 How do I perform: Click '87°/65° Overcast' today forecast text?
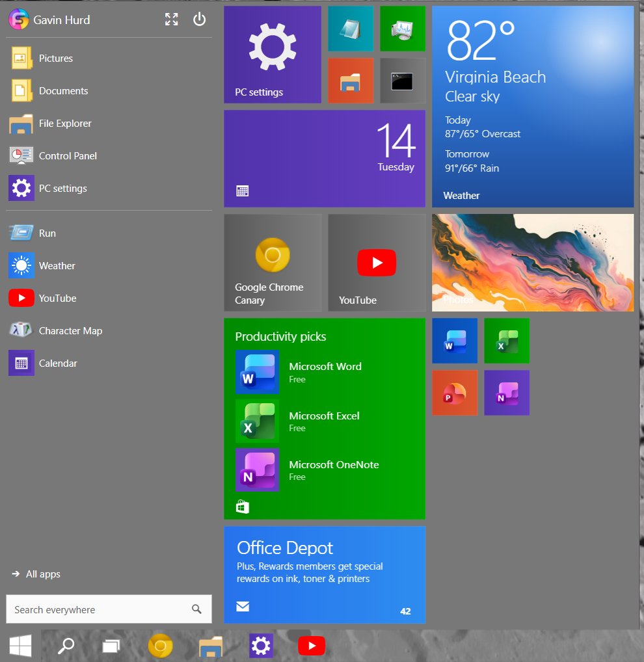click(482, 134)
